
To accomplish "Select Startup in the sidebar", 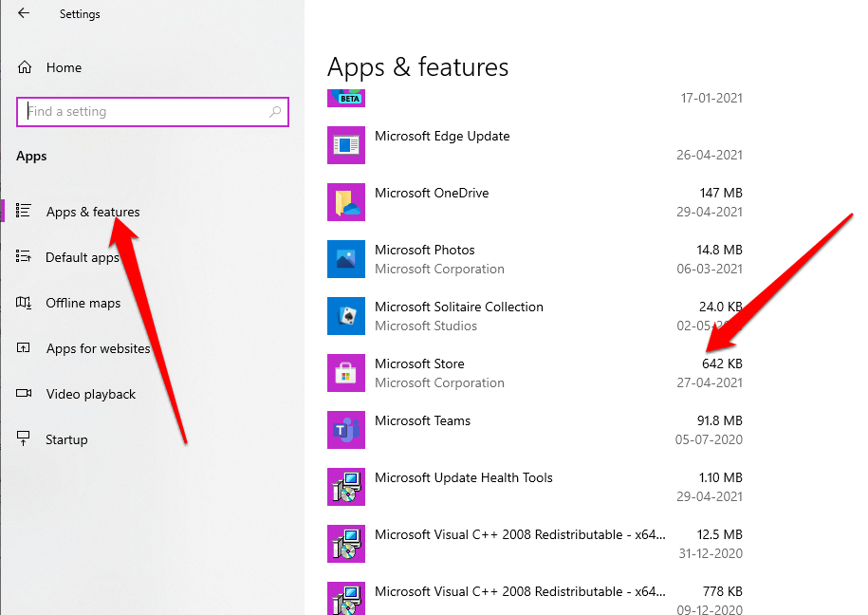I will 66,439.
